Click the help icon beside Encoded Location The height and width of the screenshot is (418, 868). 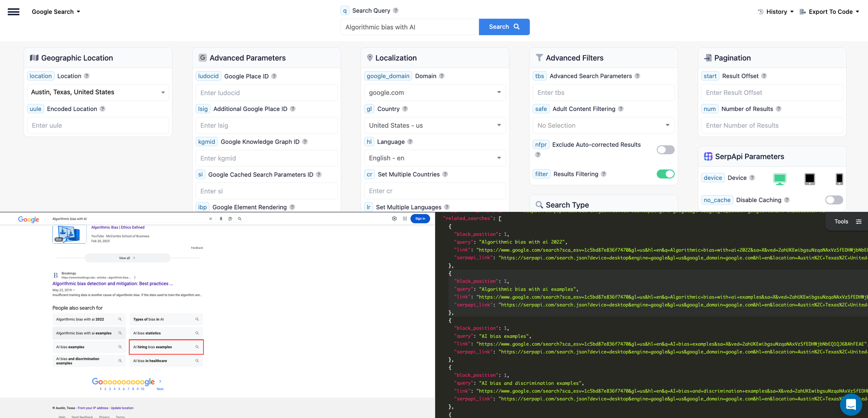pos(102,109)
